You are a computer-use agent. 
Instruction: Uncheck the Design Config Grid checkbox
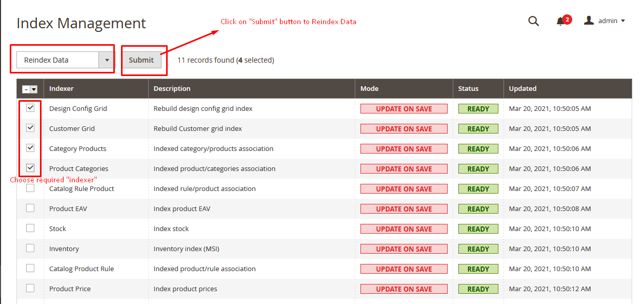[x=30, y=108]
